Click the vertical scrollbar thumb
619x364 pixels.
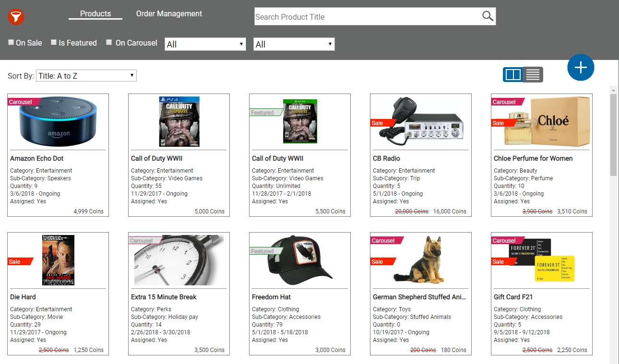613,135
